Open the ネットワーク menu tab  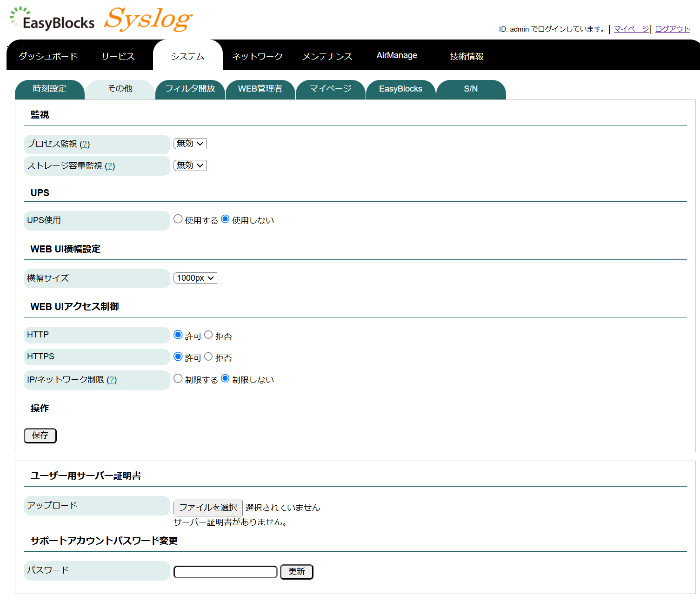coord(257,56)
